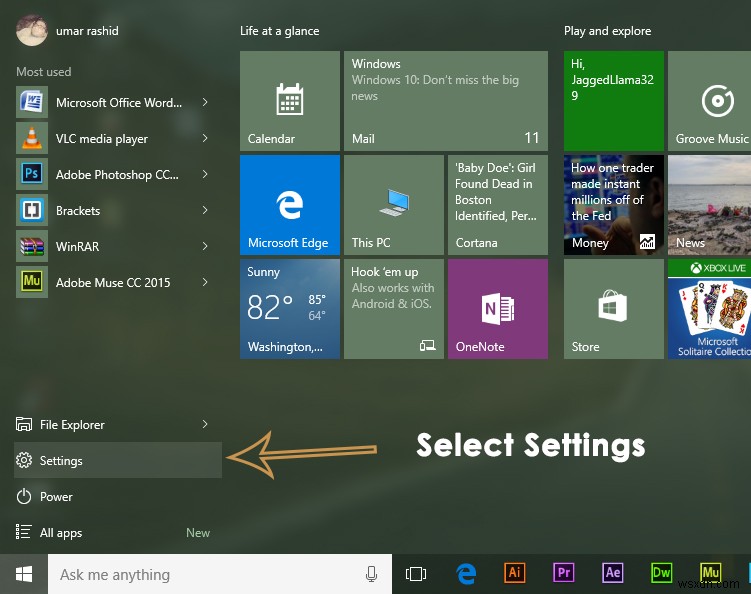Show All apps list
Image resolution: width=751 pixels, height=594 pixels.
(60, 533)
